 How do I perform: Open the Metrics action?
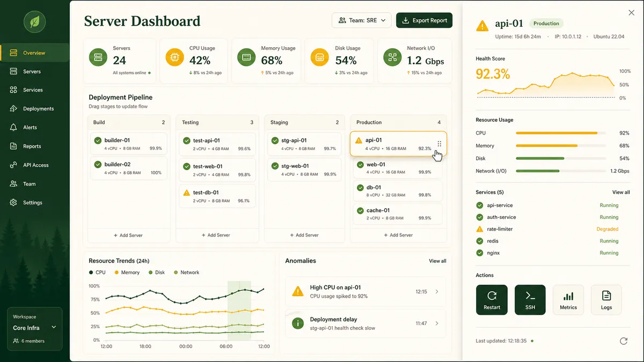click(568, 300)
